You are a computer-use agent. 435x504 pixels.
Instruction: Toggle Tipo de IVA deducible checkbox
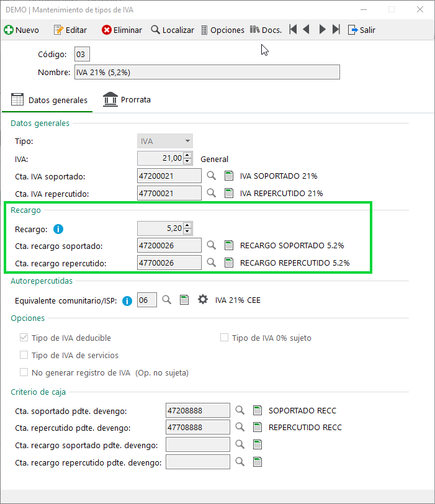24,338
